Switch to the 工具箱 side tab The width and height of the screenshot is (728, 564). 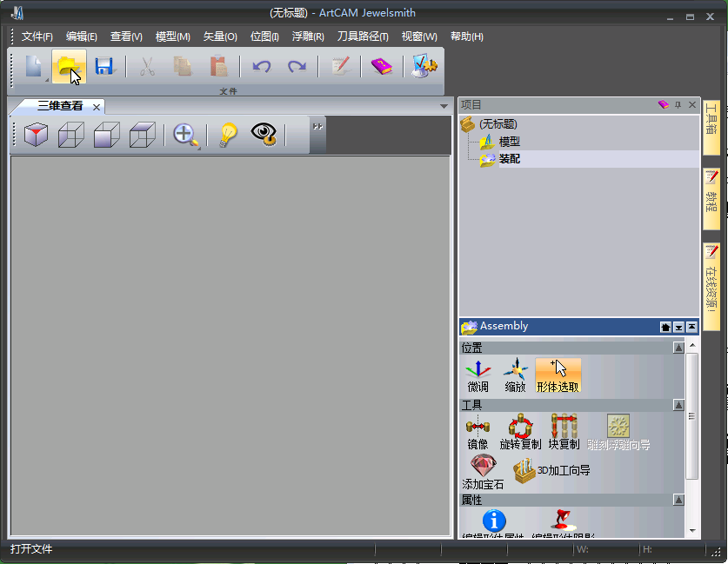pos(711,128)
